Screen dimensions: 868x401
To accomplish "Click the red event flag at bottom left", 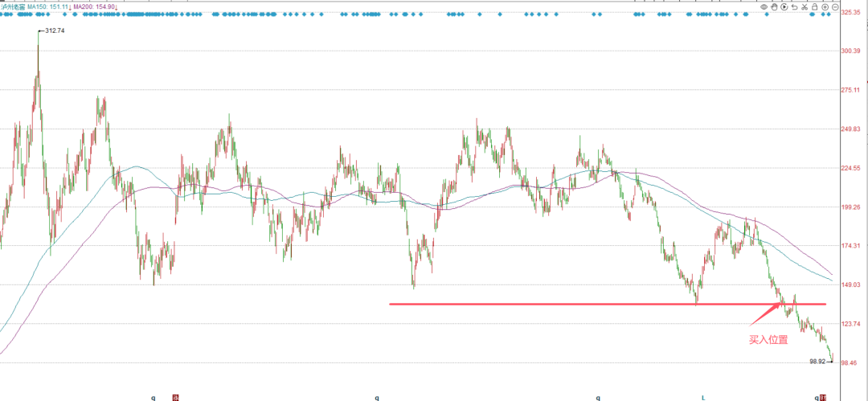I will click(x=176, y=397).
